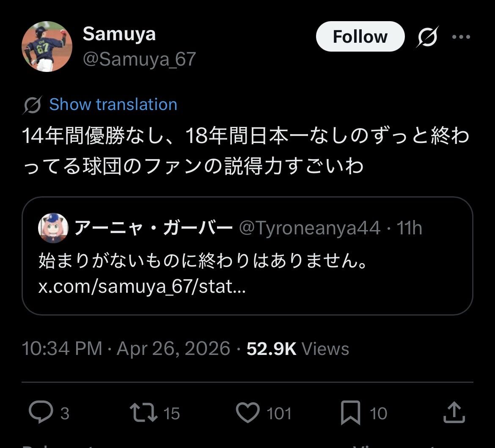Screen dimensions: 495x448
Task: Follow the Samuya account
Action: [360, 37]
